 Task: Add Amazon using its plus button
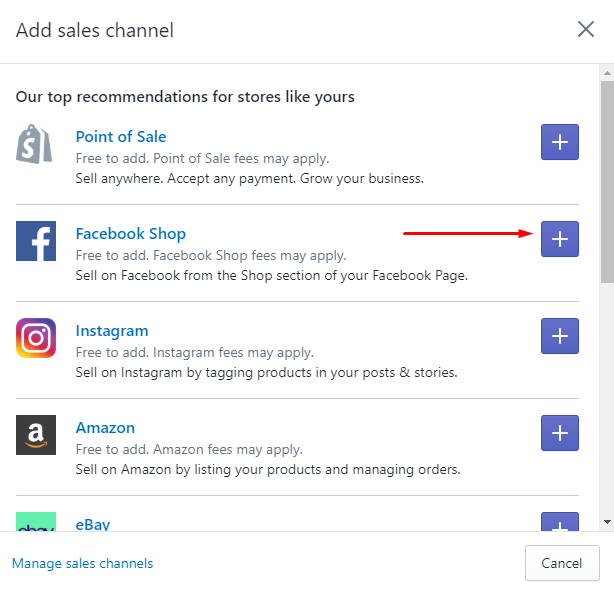click(559, 433)
